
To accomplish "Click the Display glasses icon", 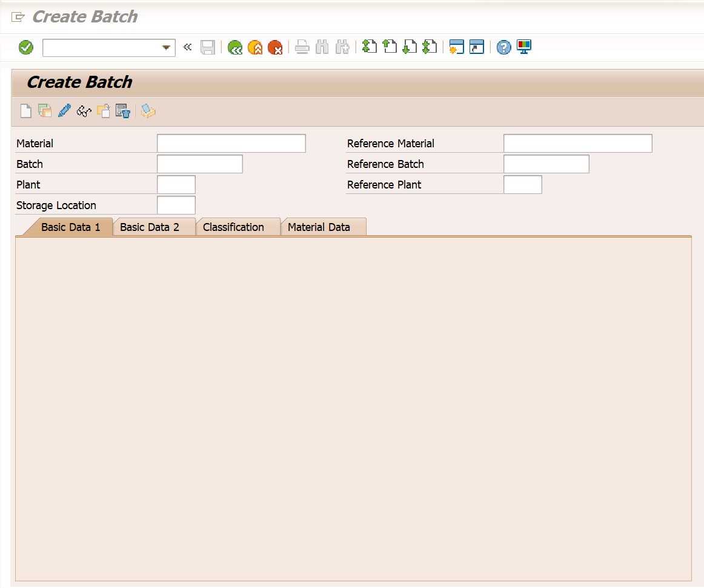I will coord(84,111).
